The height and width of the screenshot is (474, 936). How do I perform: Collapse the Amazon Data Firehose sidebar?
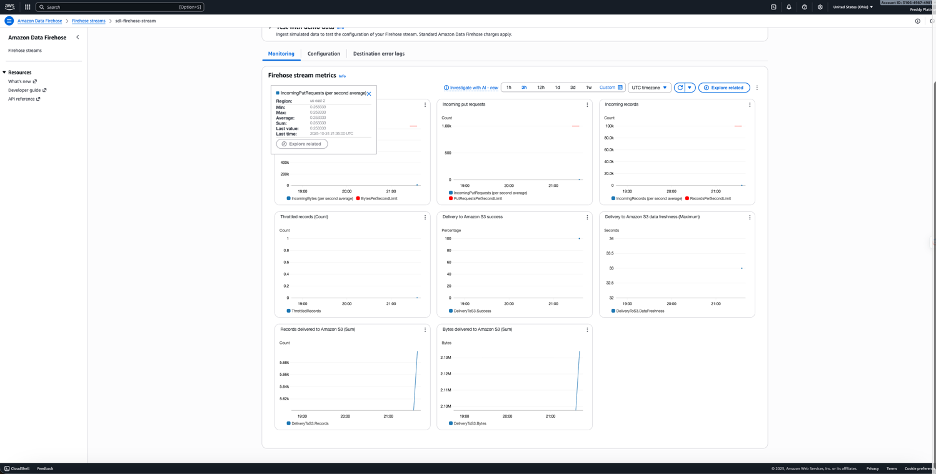pos(78,37)
